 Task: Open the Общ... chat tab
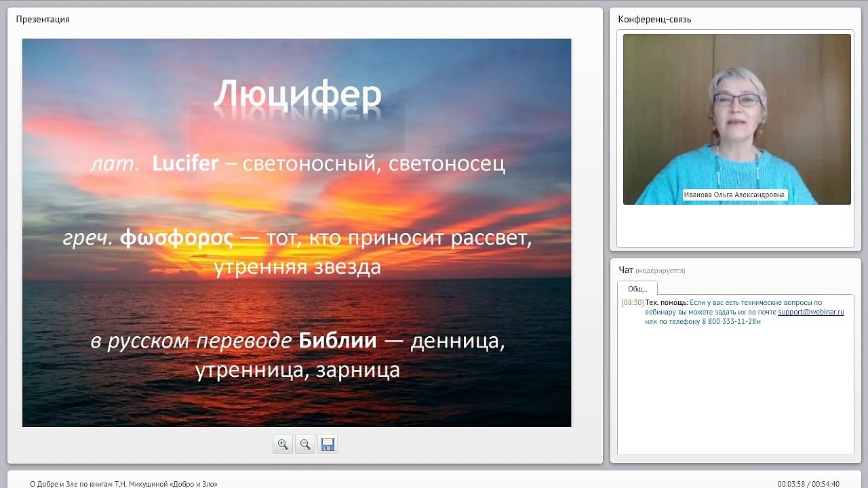pyautogui.click(x=637, y=289)
